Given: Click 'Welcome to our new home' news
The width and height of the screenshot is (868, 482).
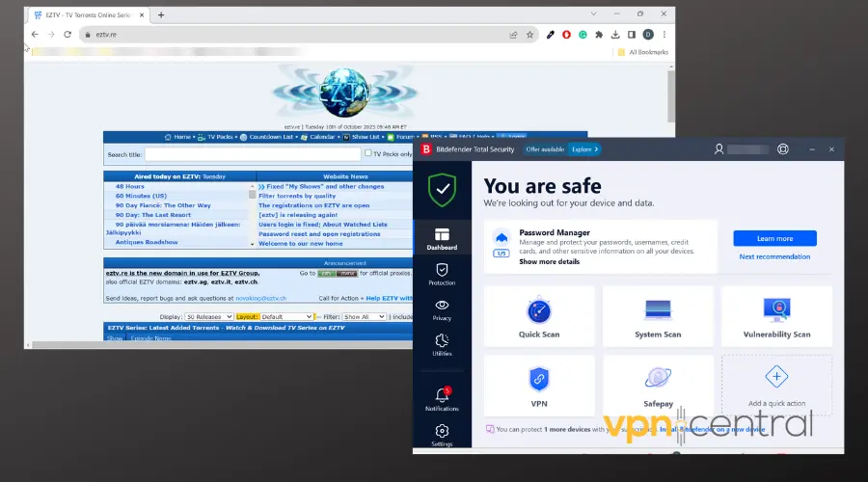Looking at the screenshot, I should click(x=301, y=244).
